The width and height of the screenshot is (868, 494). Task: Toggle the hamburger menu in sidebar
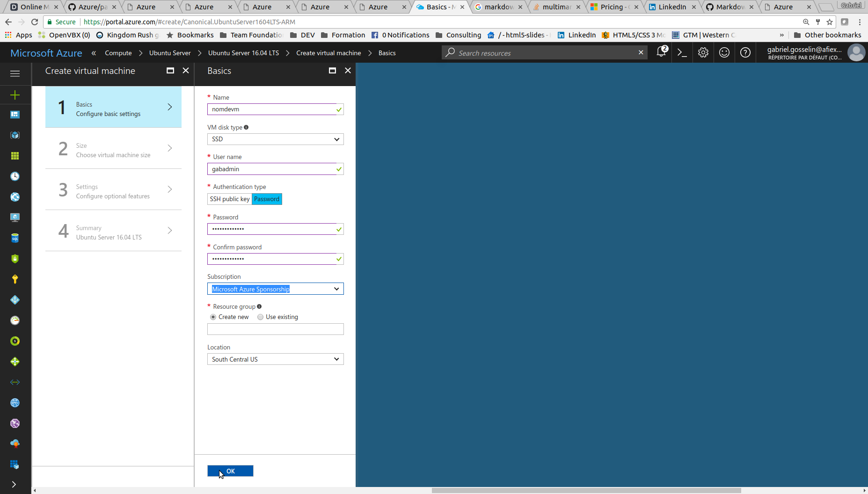coord(15,73)
